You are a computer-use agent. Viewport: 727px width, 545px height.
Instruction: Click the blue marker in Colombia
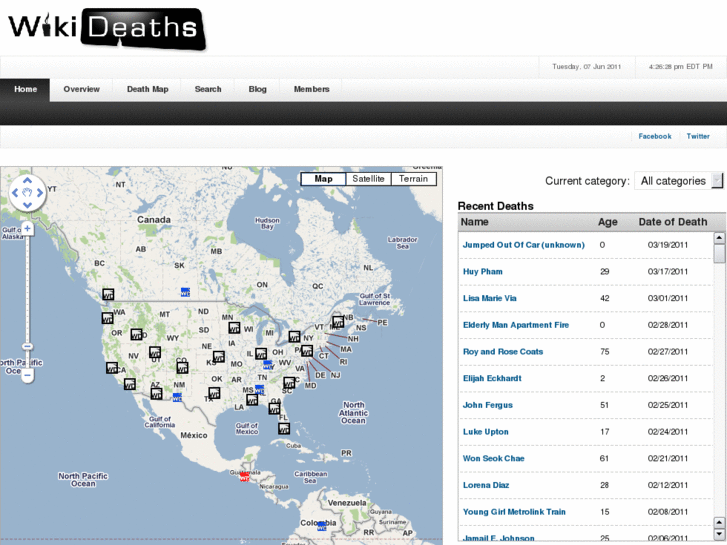point(321,526)
